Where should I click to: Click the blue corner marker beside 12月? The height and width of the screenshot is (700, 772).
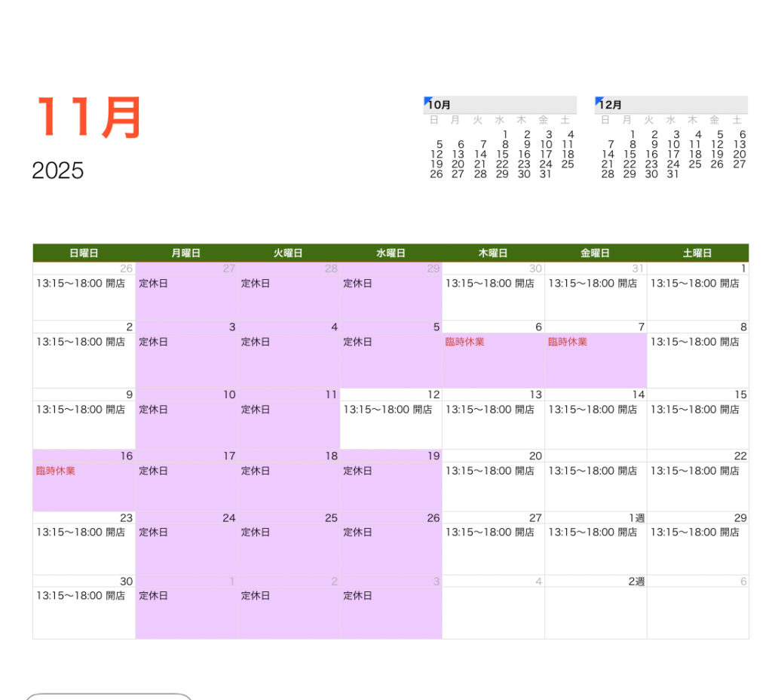coord(599,100)
